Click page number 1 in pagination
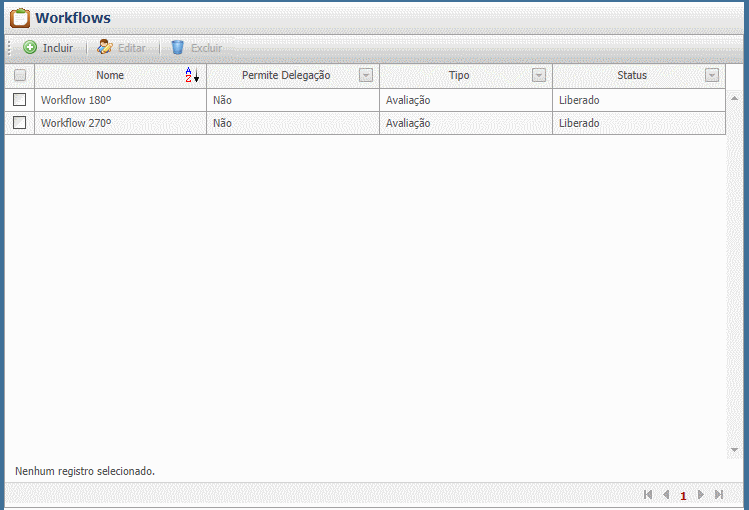The height and width of the screenshot is (510, 749). point(683,496)
